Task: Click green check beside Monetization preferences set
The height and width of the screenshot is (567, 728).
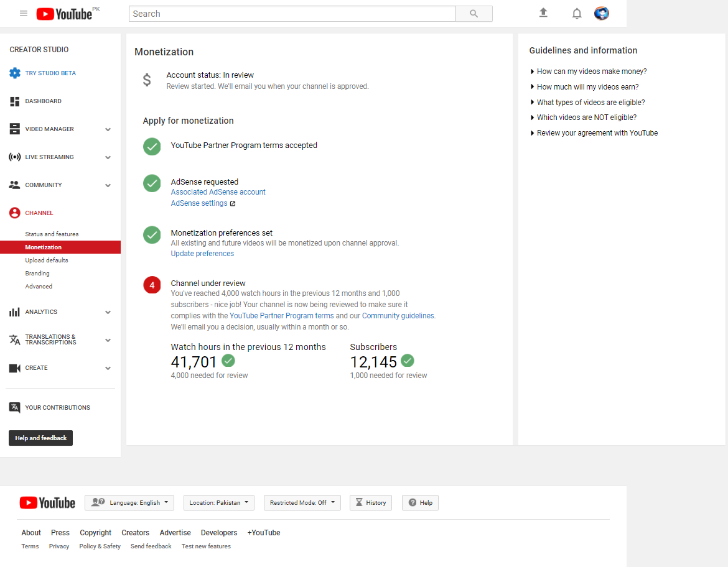Action: [152, 235]
